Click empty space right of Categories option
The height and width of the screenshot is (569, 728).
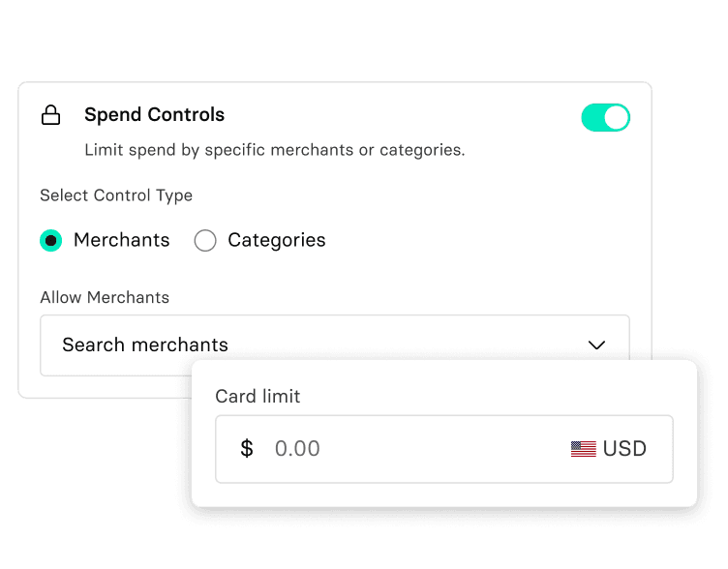coord(484,240)
